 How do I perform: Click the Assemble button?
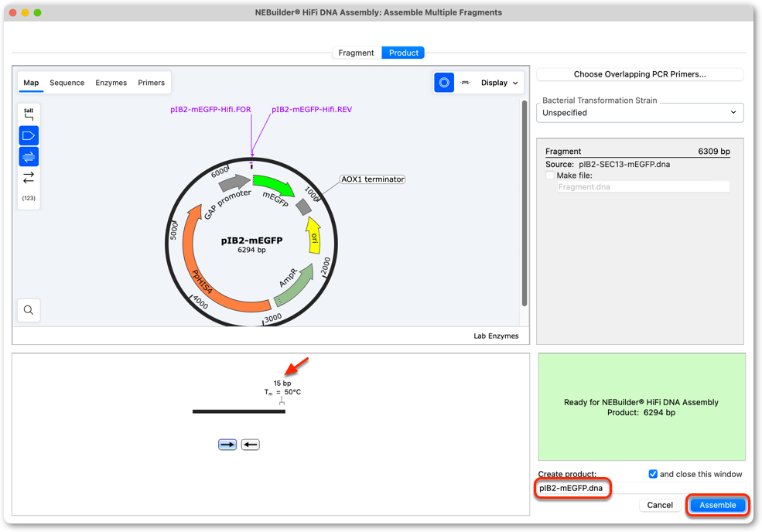click(717, 505)
